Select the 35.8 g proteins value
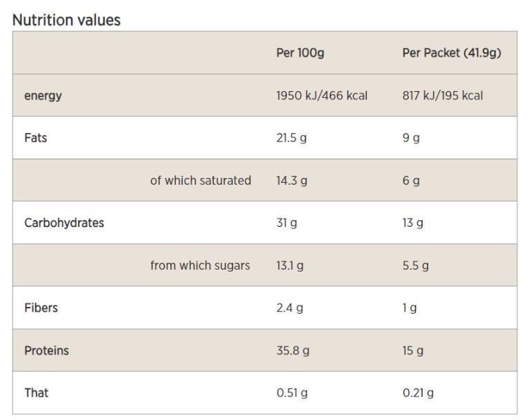The height and width of the screenshot is (420, 529). 292,350
